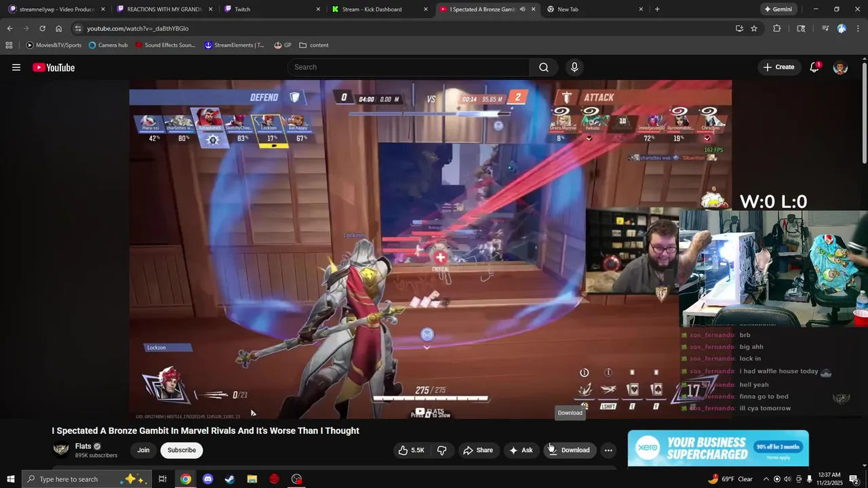Screen dimensions: 868x488
Task: Install app icon in address bar
Action: 739,28
